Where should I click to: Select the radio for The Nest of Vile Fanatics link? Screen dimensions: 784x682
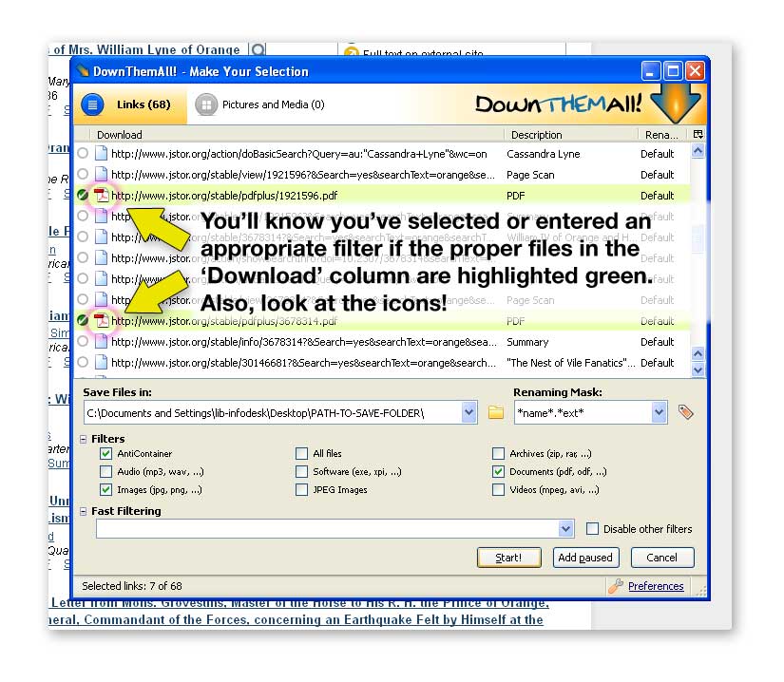click(83, 362)
